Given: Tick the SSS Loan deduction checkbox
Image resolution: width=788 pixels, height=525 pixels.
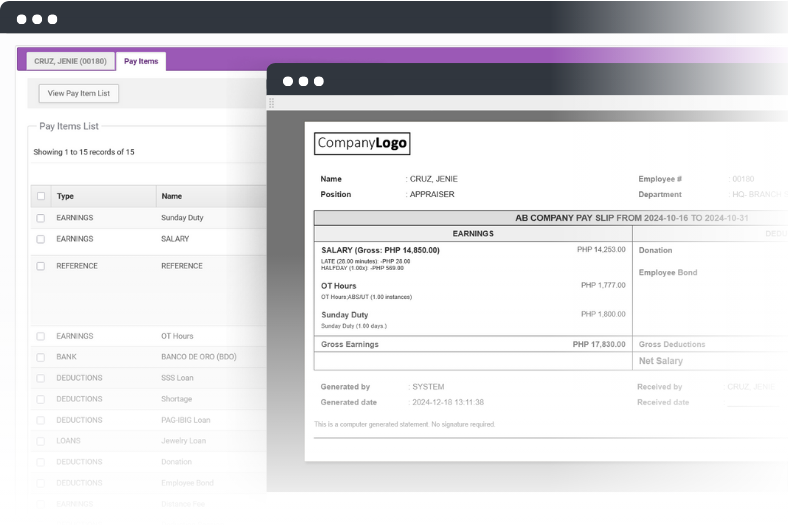Looking at the screenshot, I should (x=41, y=378).
